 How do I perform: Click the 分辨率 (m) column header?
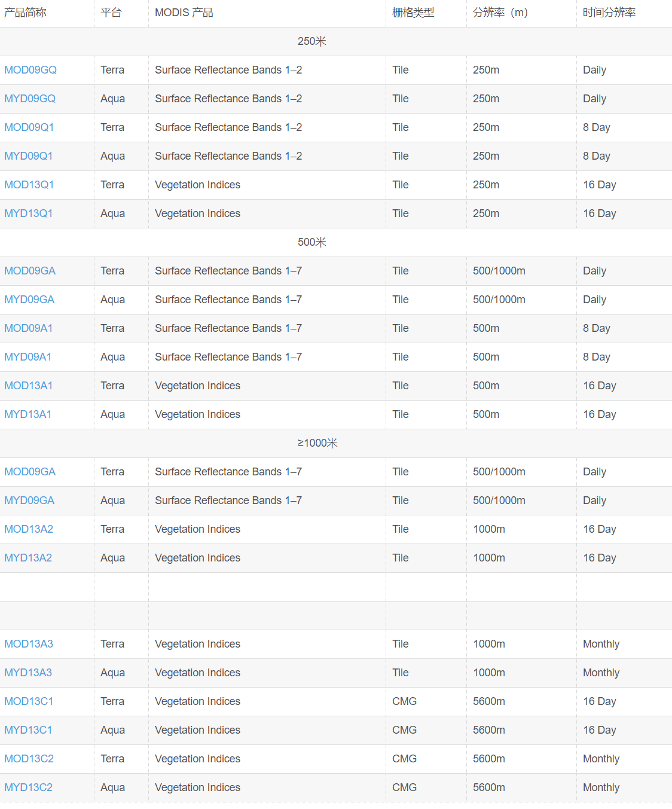click(x=500, y=13)
